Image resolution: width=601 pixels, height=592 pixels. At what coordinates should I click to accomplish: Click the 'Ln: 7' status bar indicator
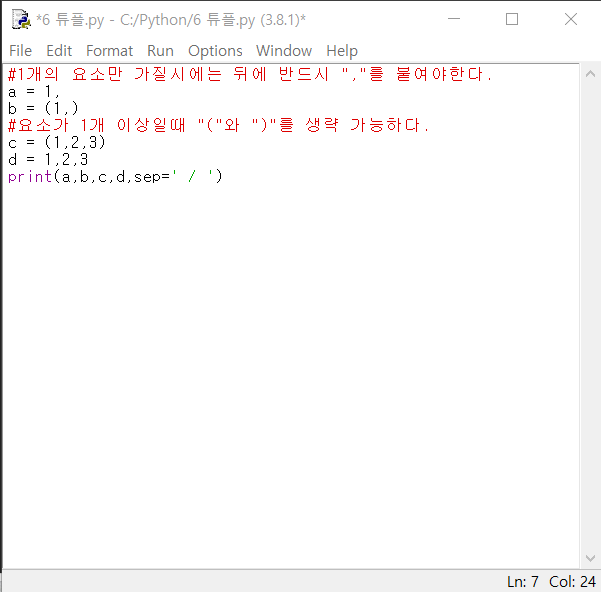tap(523, 582)
